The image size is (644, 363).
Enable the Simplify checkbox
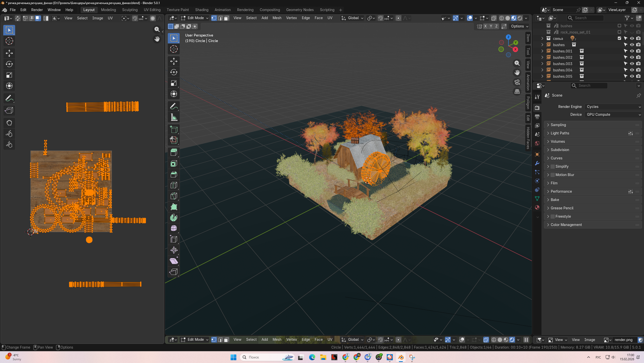[x=553, y=166]
